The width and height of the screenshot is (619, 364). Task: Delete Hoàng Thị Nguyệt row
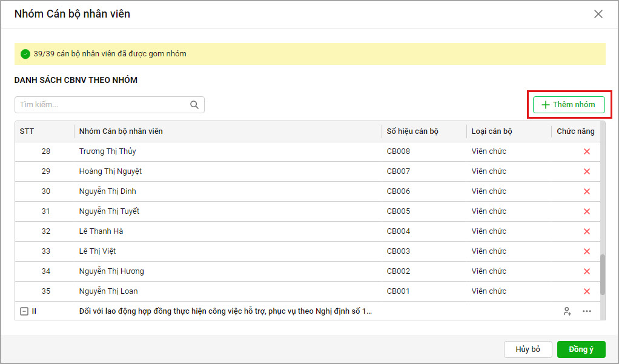point(586,171)
